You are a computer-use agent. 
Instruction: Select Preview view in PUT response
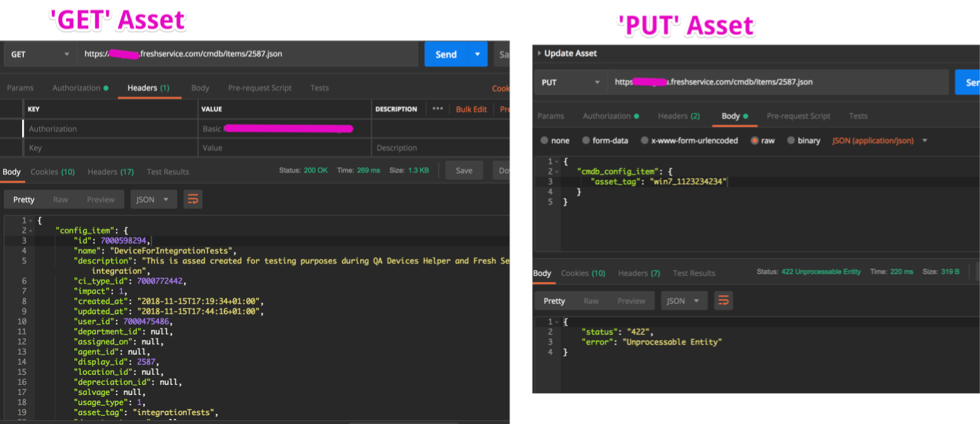coord(631,301)
